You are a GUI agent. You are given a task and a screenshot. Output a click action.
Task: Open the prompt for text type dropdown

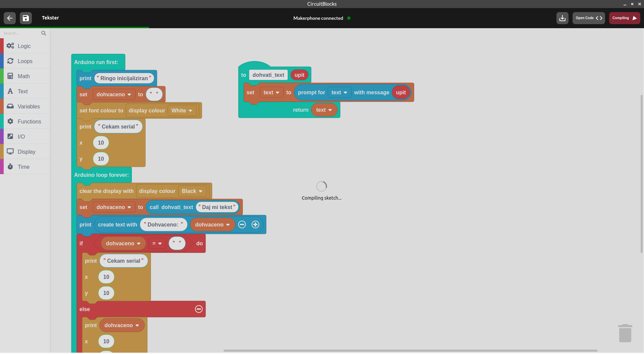coord(339,93)
